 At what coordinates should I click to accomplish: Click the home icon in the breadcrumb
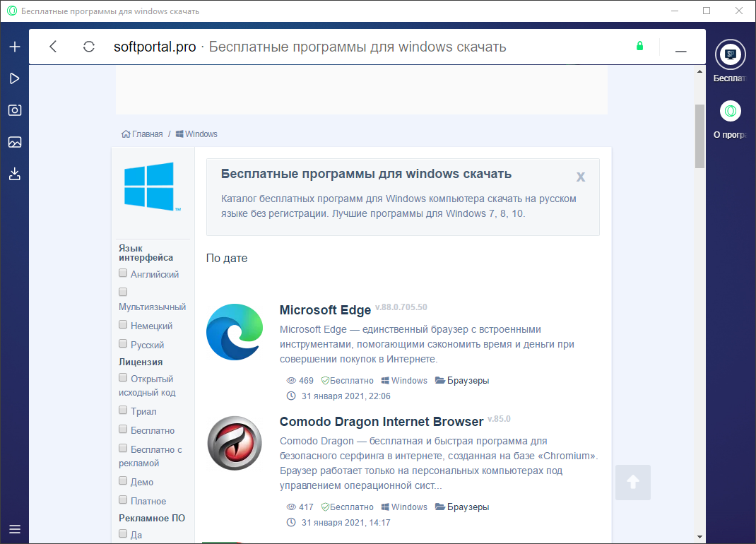(x=126, y=134)
